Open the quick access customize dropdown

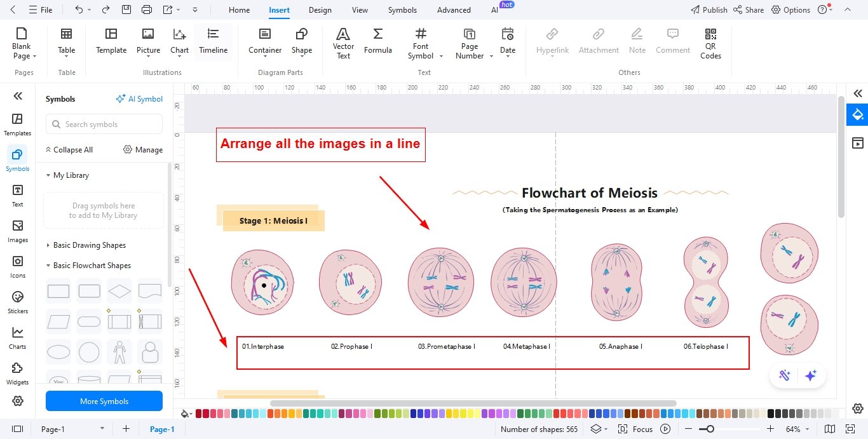[x=194, y=10]
